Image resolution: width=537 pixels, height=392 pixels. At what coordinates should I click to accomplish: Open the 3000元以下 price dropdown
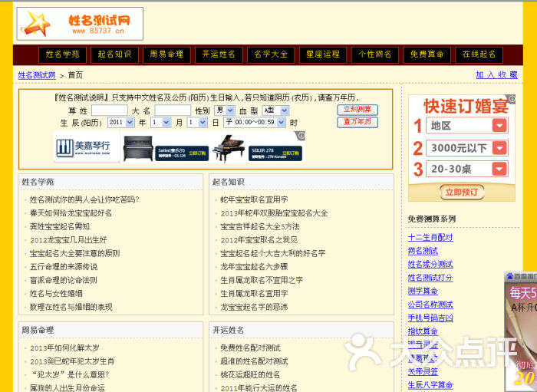[499, 148]
